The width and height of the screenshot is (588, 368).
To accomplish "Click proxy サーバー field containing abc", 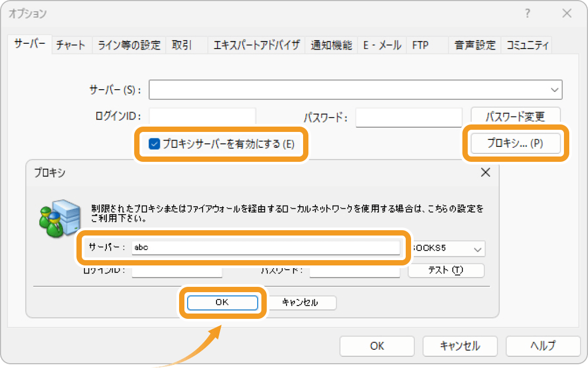I will tap(266, 247).
